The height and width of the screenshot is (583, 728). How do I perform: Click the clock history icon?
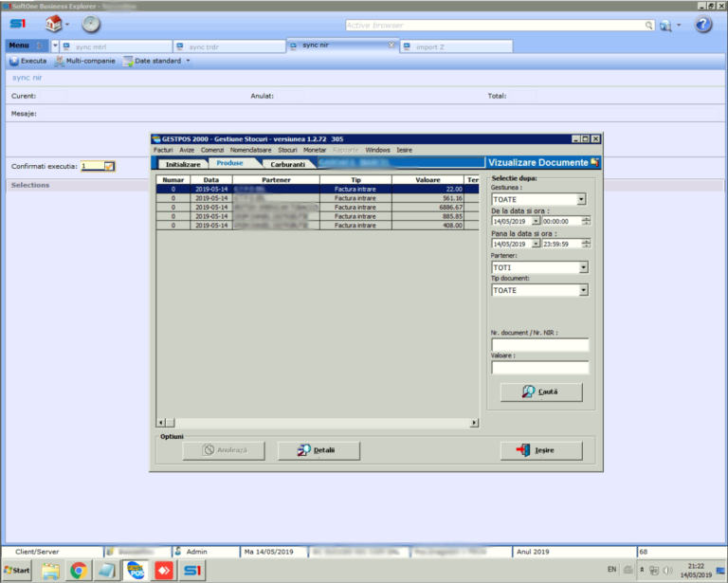[91, 24]
